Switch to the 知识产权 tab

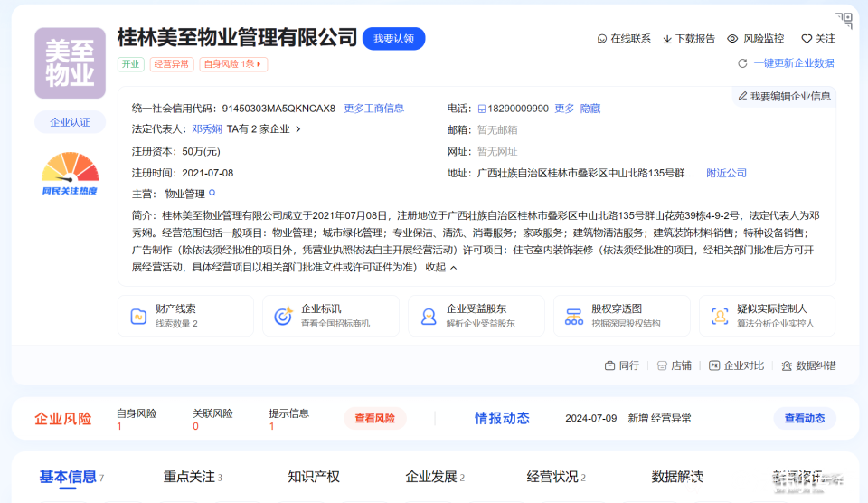pyautogui.click(x=314, y=477)
